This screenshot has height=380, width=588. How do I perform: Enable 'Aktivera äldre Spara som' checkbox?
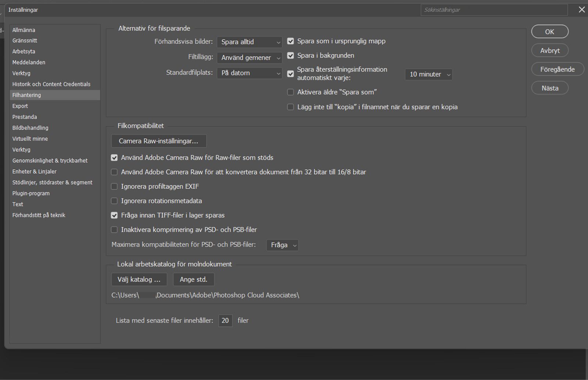[x=291, y=92]
